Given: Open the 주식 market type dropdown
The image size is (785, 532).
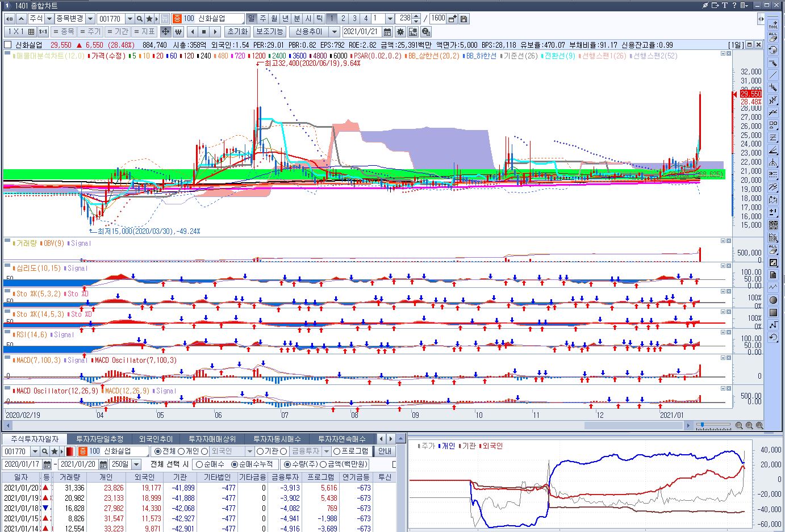Looking at the screenshot, I should (x=49, y=19).
